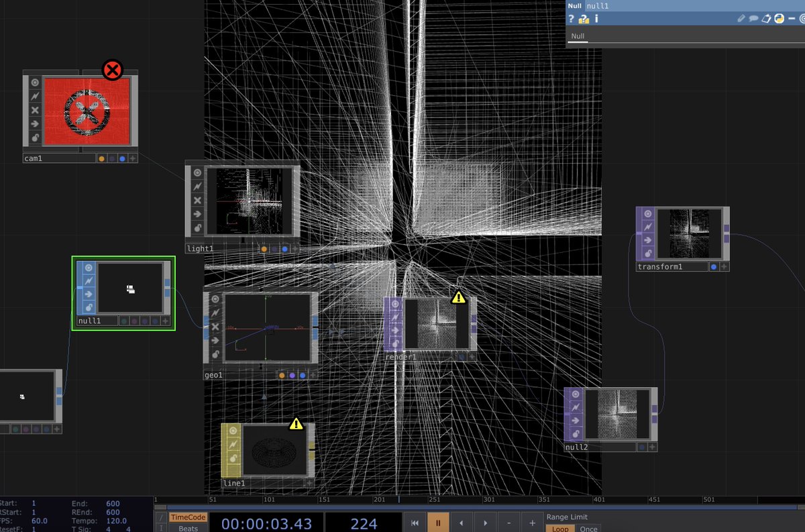Screen dimensions: 805x532
Task: Show operator info 'i' icon
Action: (x=596, y=19)
